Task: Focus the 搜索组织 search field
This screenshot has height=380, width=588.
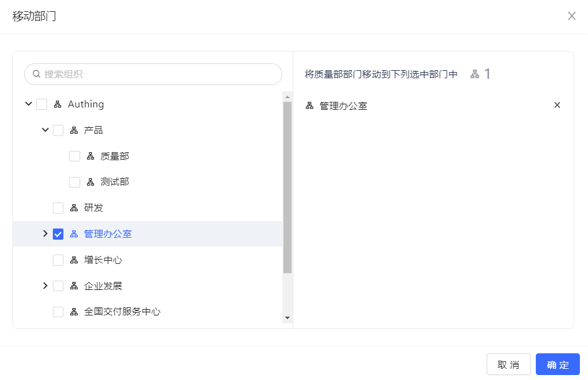Action: pos(153,75)
